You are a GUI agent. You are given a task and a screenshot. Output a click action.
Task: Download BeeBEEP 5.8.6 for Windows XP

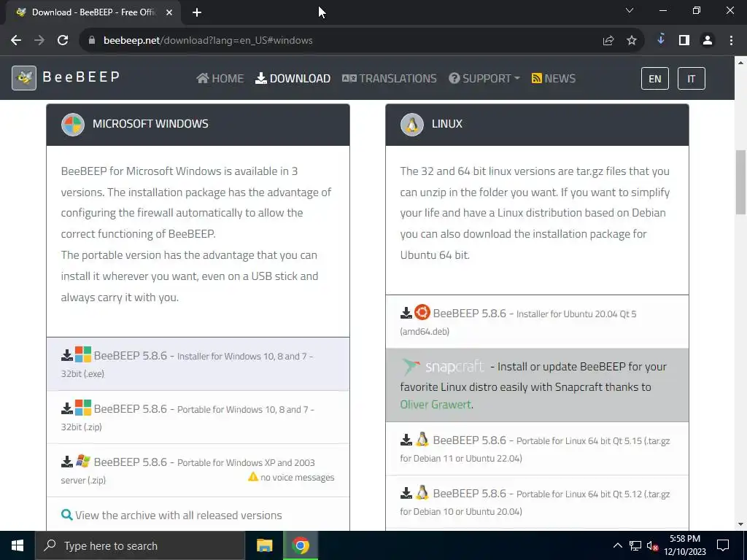pos(198,470)
